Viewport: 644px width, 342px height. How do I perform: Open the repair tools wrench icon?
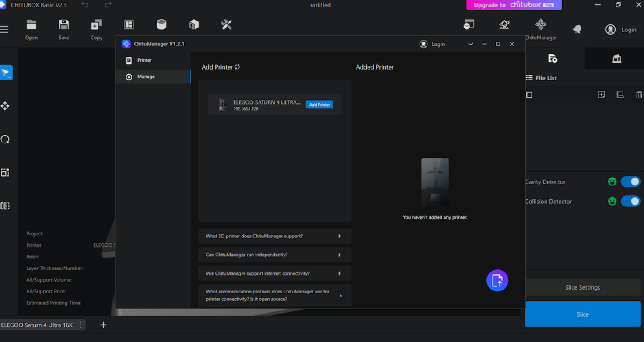tap(227, 24)
